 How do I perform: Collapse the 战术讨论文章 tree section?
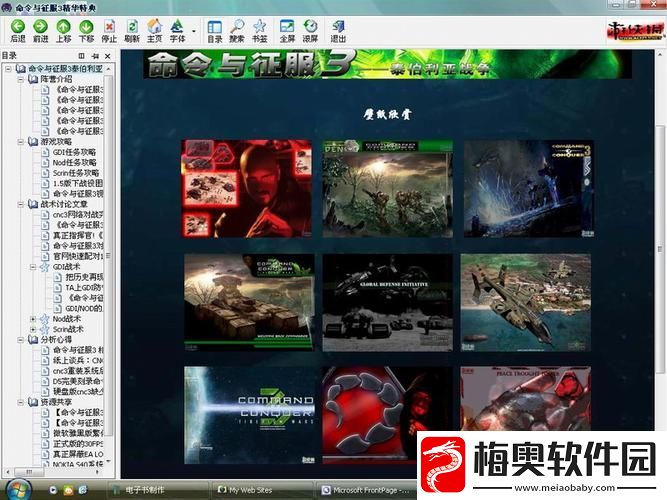click(20, 204)
